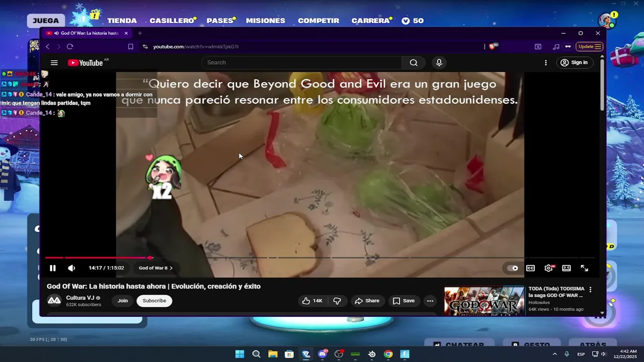644x362 pixels.
Task: Click the YouTube page vertical scrollbar
Action: (x=602, y=85)
